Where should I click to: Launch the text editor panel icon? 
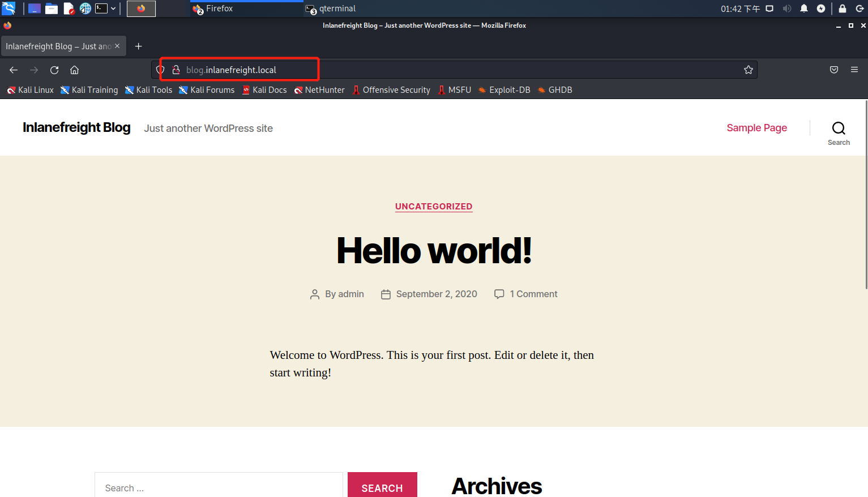pos(69,8)
